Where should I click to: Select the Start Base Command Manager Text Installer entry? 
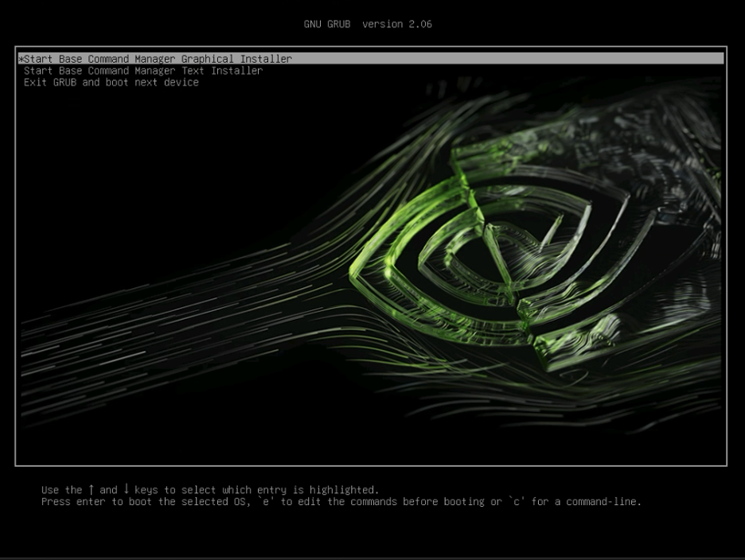tap(143, 71)
